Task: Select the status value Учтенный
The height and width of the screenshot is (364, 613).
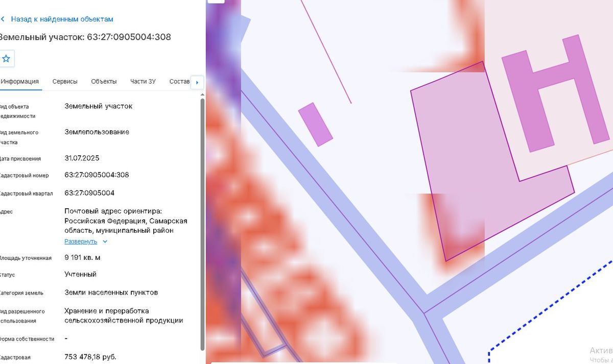Action: tap(80, 274)
